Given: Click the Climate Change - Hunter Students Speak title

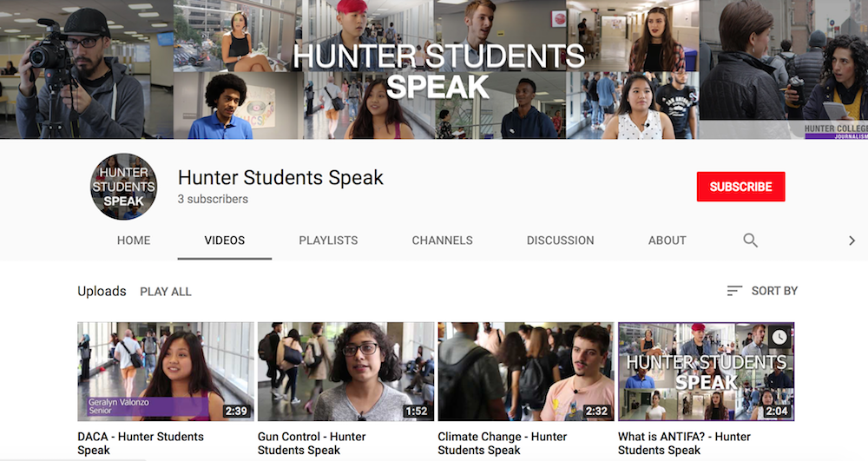Looking at the screenshot, I should coord(502,444).
